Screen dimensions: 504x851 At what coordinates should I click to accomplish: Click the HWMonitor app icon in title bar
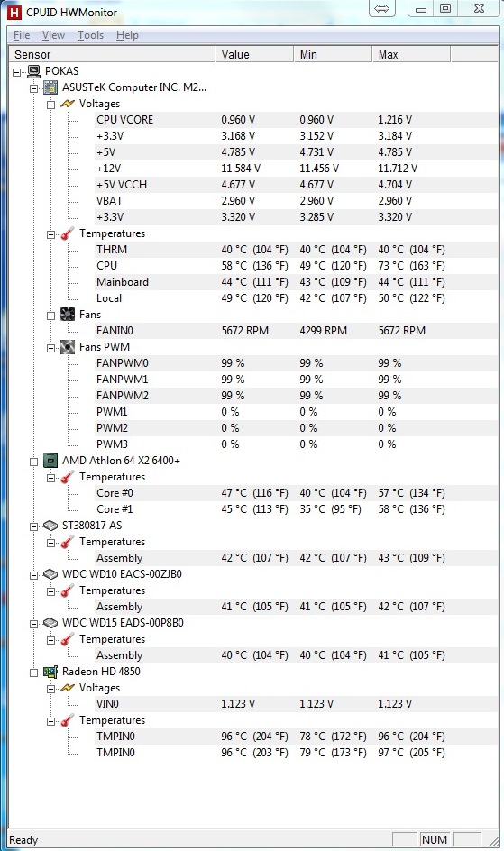[x=14, y=12]
